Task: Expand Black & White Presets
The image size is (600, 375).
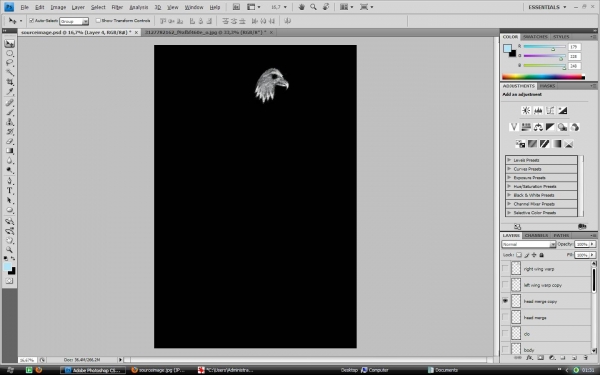Action: 509,195
